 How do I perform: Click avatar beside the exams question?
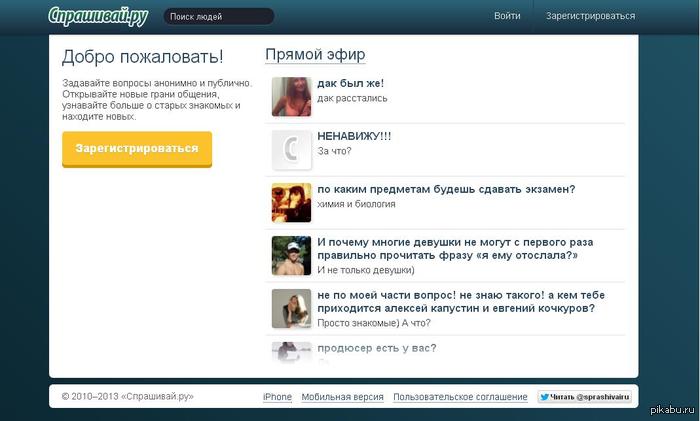point(291,202)
